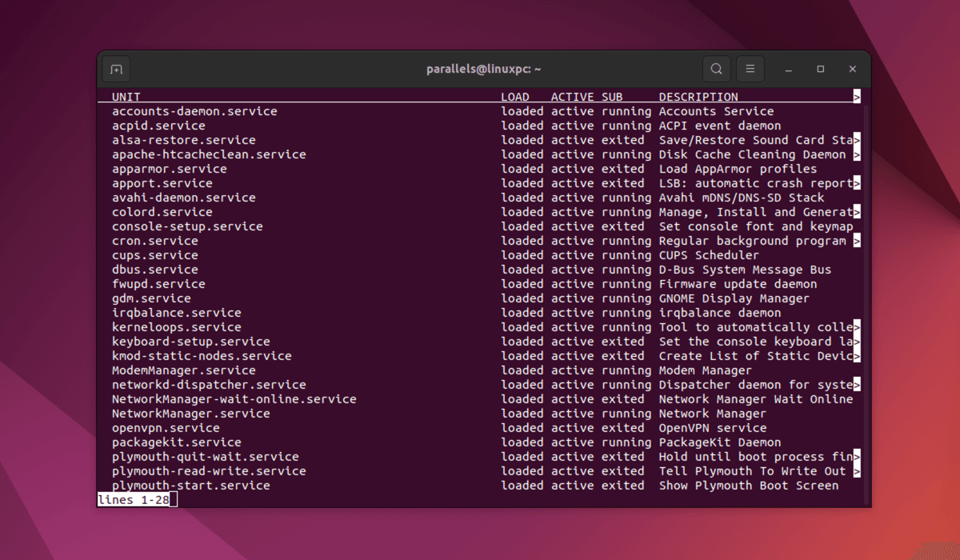
Task: Select cups.service unit name
Action: pyautogui.click(x=155, y=255)
